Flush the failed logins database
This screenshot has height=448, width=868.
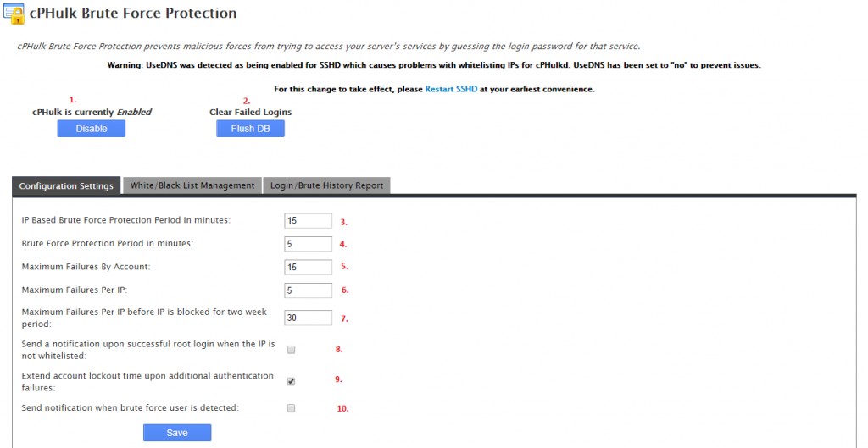(x=250, y=129)
